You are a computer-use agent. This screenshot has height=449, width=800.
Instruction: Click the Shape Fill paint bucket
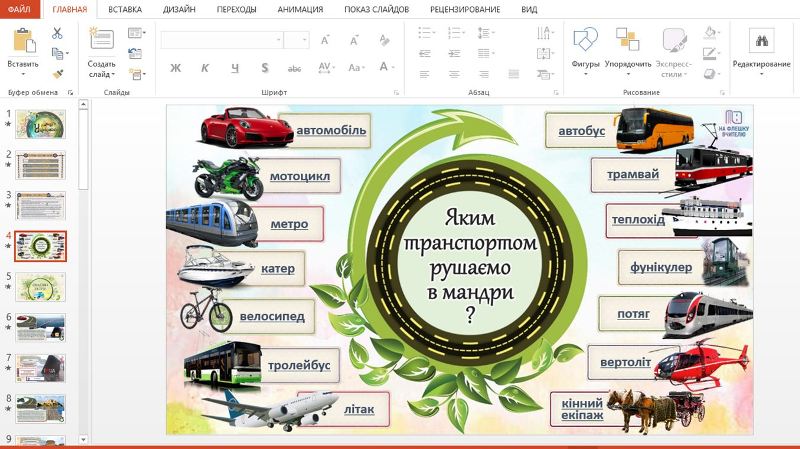(x=710, y=33)
